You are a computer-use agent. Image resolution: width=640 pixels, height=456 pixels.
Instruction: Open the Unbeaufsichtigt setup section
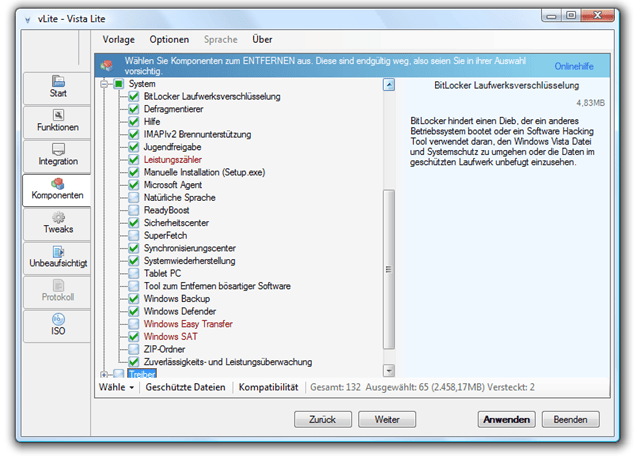(58, 256)
